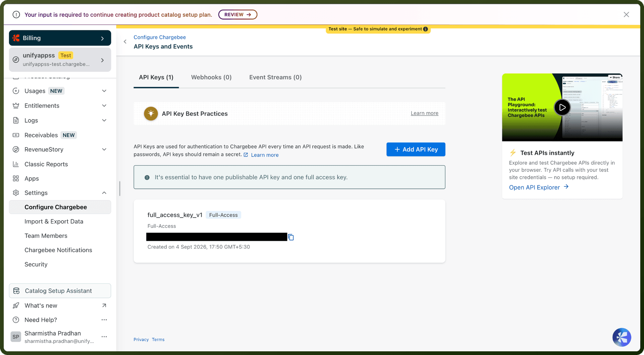
Task: Click the Apps grid icon
Action: click(x=16, y=179)
